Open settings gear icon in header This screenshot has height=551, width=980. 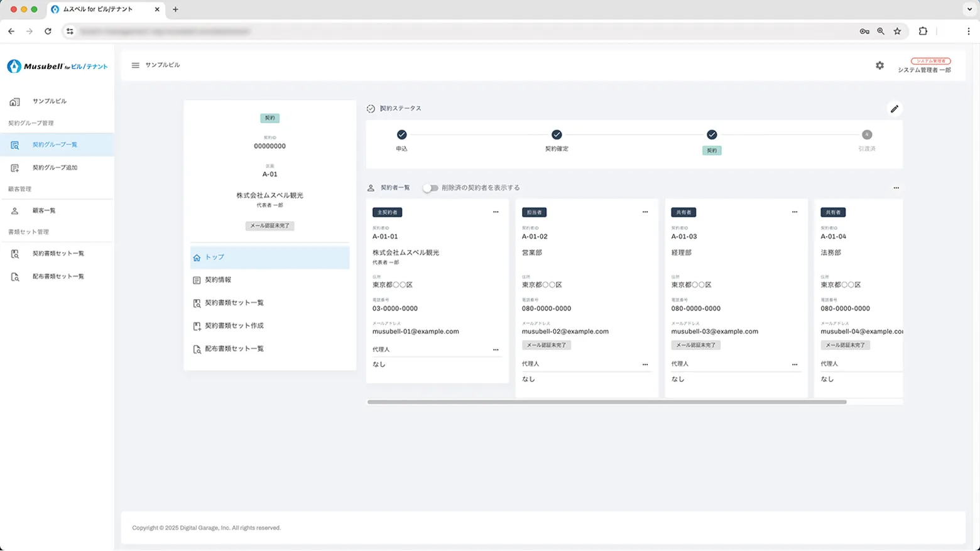pyautogui.click(x=879, y=65)
